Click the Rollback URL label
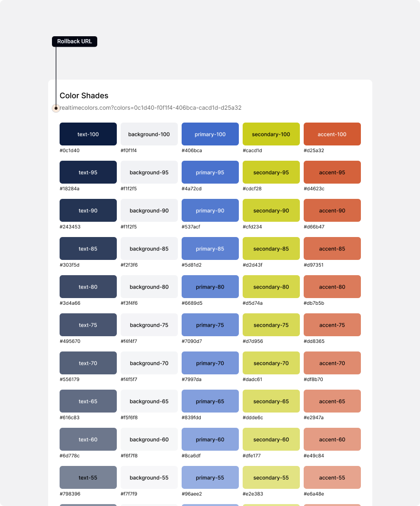 (74, 41)
